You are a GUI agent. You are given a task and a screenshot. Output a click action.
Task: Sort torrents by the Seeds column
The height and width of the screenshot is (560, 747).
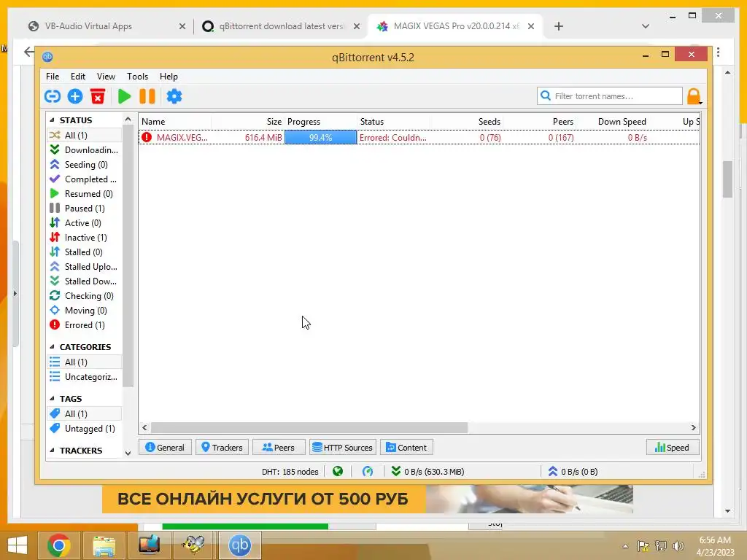coord(467,122)
